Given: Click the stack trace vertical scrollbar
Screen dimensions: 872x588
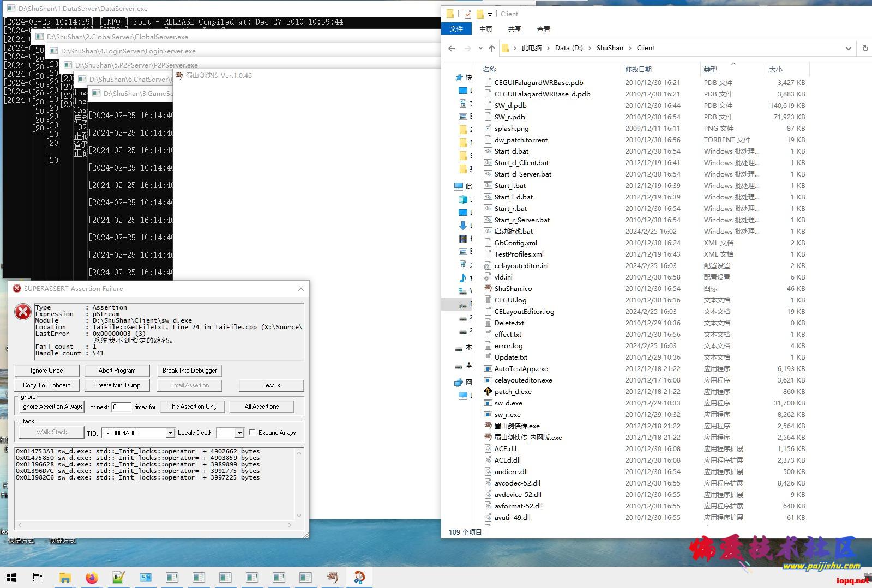Looking at the screenshot, I should [299, 484].
